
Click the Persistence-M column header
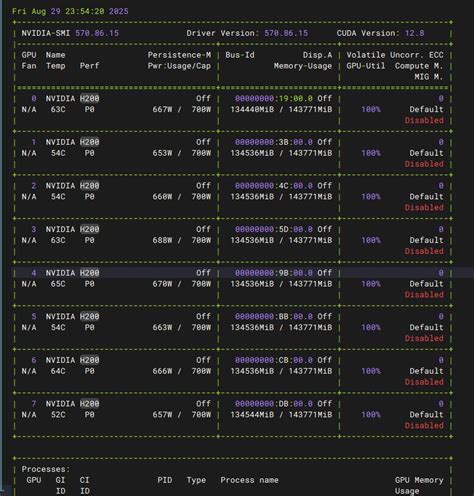179,55
